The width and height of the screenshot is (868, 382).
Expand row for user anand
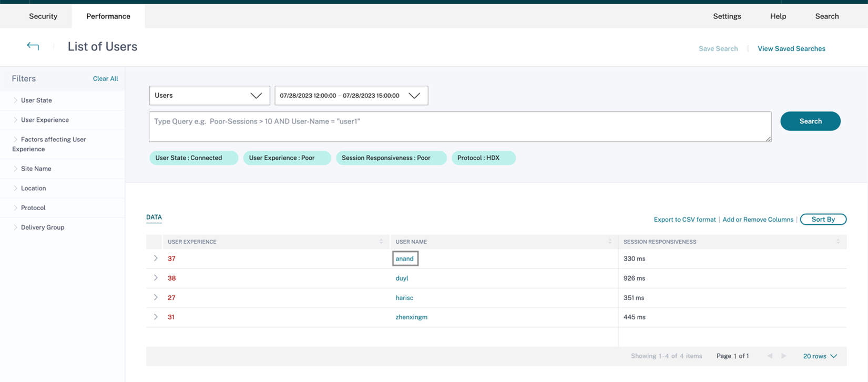156,259
